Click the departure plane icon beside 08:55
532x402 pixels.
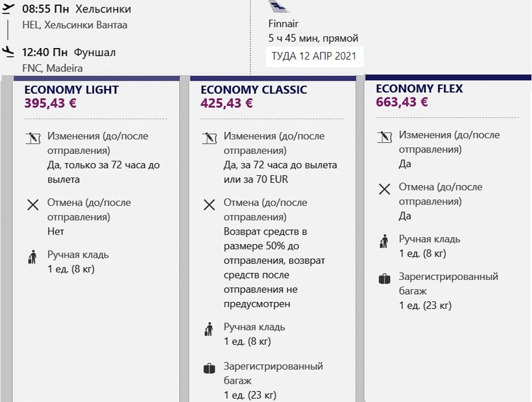(8, 8)
